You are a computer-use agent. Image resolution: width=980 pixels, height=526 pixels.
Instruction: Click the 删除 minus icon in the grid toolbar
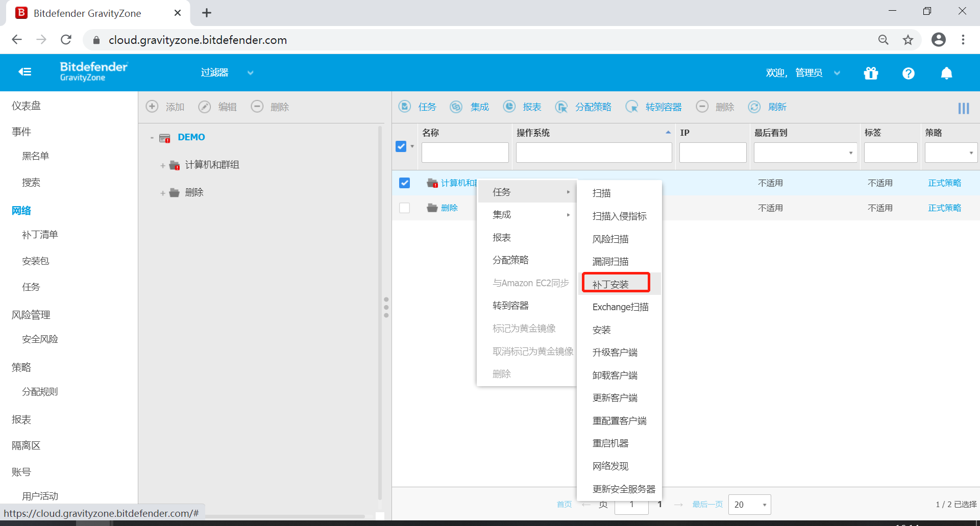702,107
